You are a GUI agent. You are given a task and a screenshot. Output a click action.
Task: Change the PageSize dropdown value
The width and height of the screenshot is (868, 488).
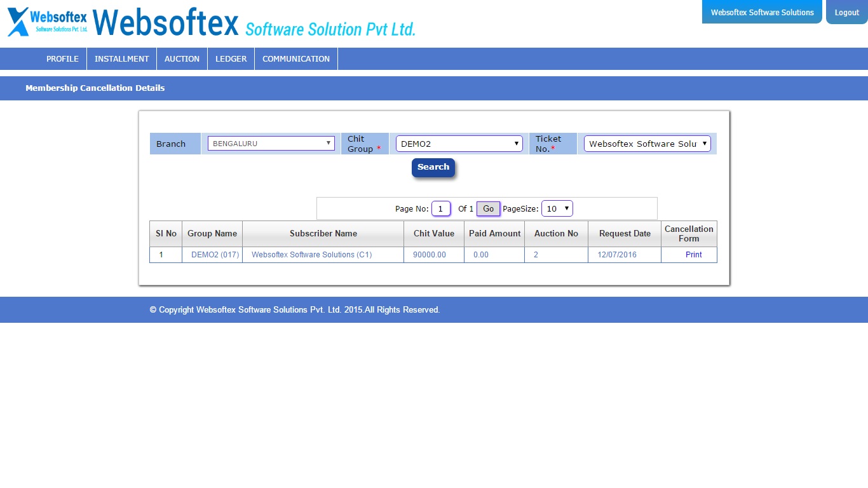click(557, 208)
